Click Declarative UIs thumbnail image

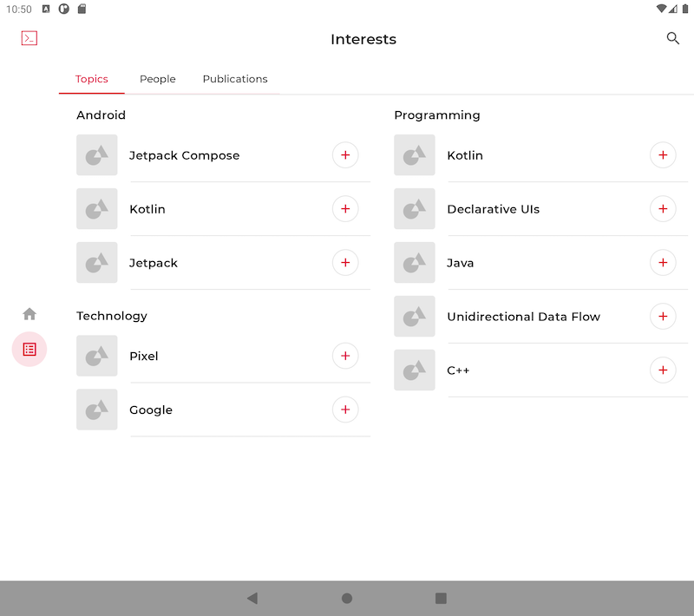coord(415,209)
